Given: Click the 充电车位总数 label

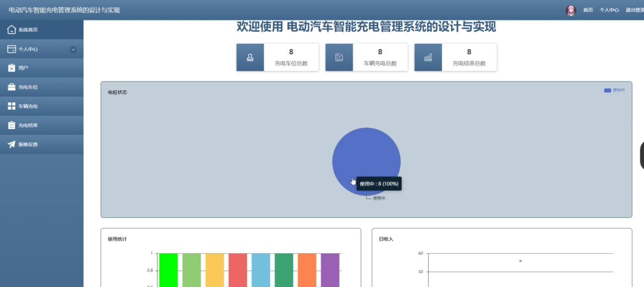Looking at the screenshot, I should coord(291,64).
